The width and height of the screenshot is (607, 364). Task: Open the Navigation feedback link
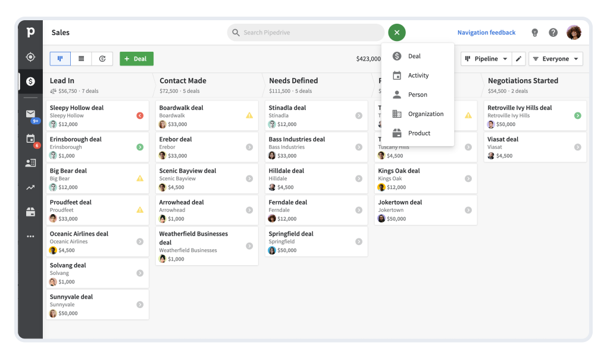tap(486, 33)
